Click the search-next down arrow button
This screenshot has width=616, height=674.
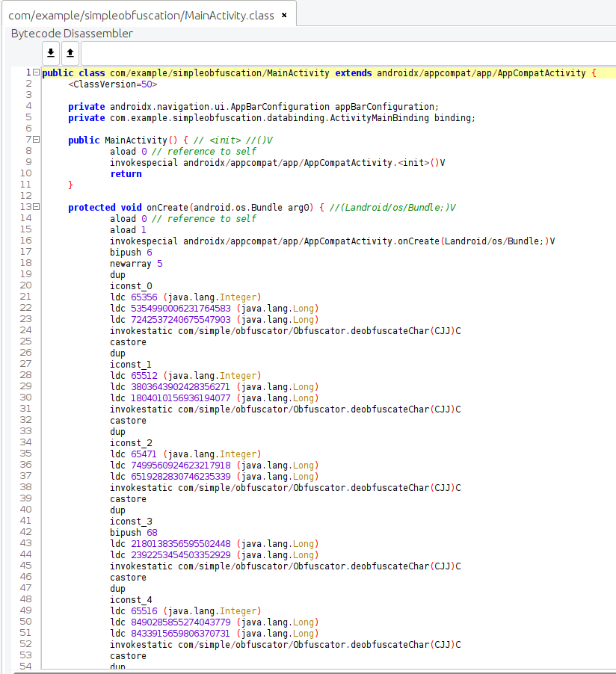pyautogui.click(x=51, y=53)
